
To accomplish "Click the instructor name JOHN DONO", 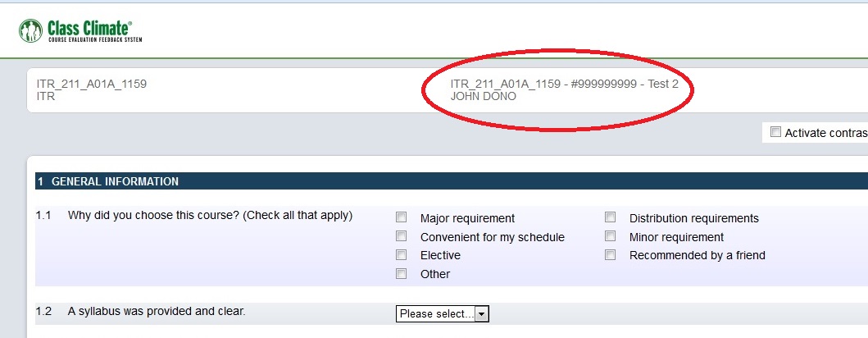I will [x=484, y=96].
